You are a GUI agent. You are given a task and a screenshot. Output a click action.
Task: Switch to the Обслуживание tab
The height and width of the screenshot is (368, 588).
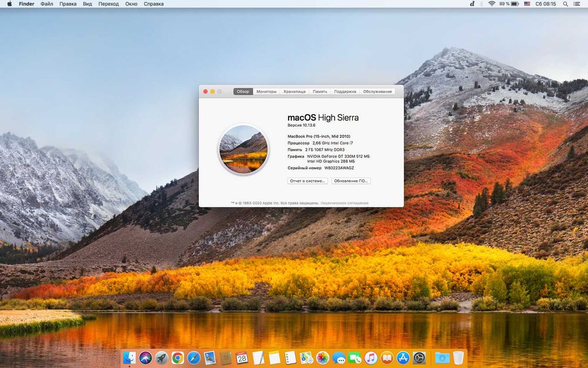click(x=377, y=91)
